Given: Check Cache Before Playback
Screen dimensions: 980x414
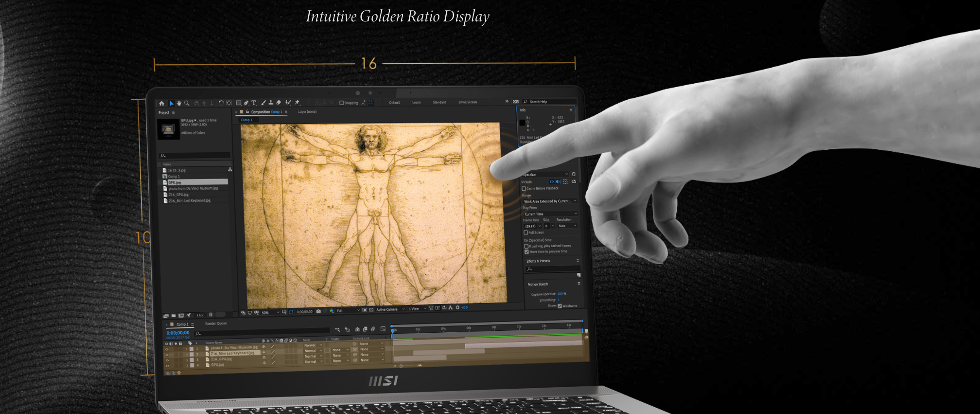Looking at the screenshot, I should point(524,188).
